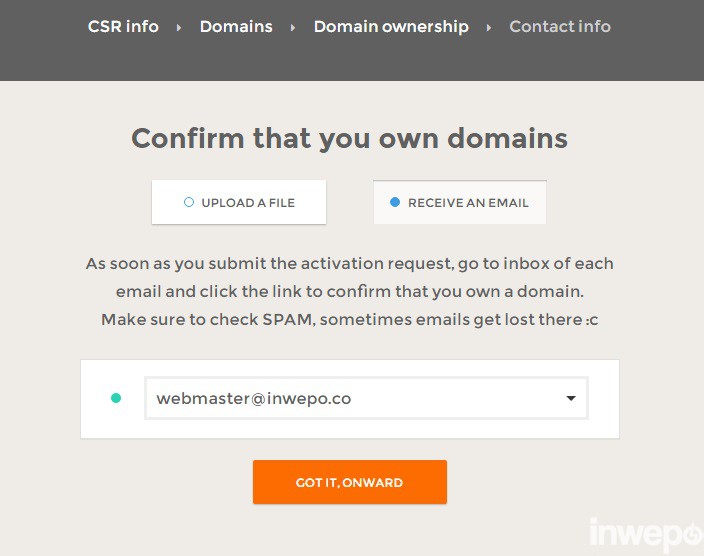
Task: Go to the Domains step
Action: coord(236,27)
